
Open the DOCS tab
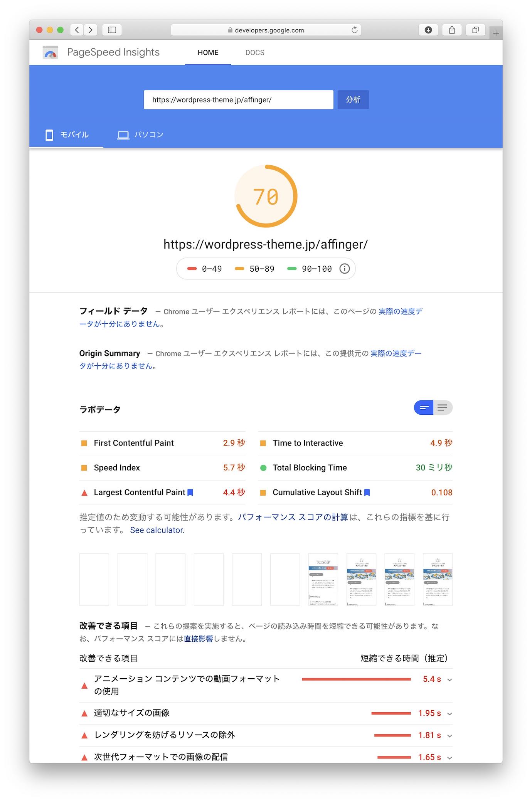(x=255, y=52)
